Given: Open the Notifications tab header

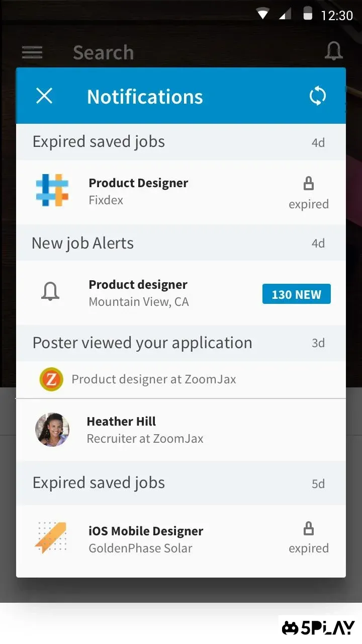Looking at the screenshot, I should pyautogui.click(x=145, y=96).
